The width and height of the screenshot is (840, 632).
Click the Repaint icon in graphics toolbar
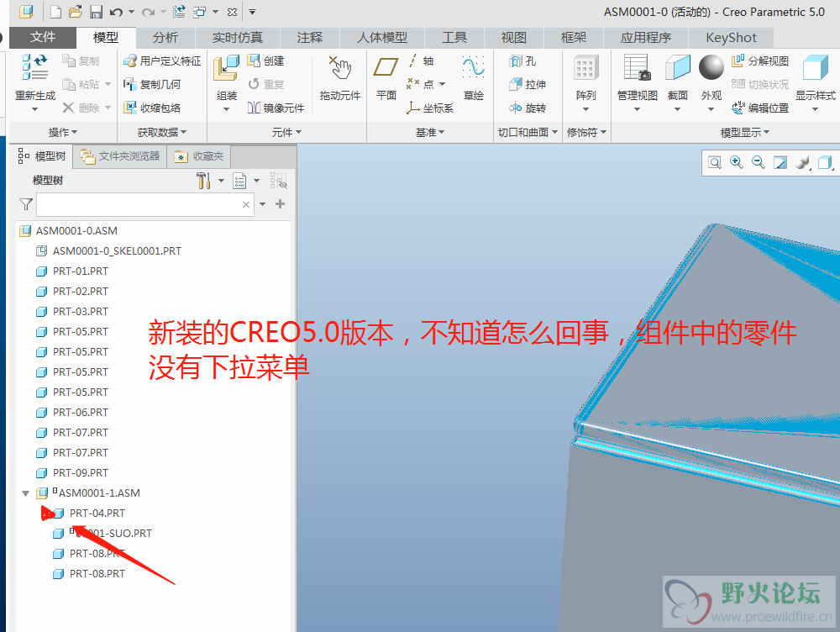click(x=780, y=162)
